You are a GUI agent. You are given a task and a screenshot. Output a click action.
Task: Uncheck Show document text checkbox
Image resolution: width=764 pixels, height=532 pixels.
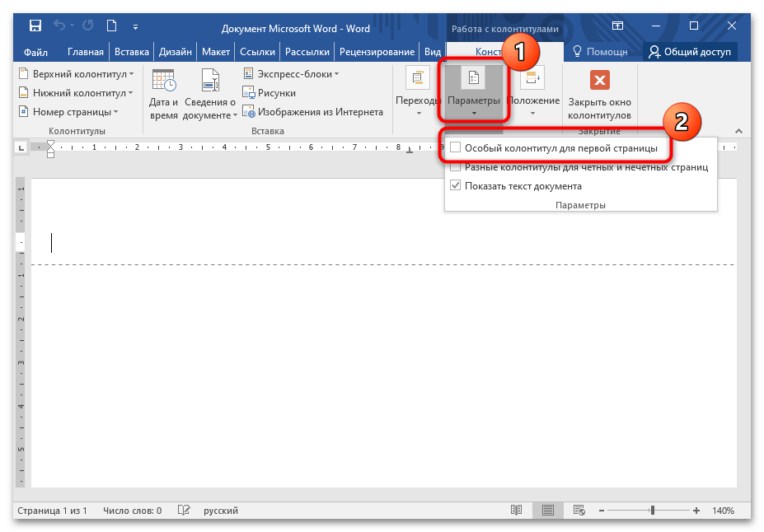coord(456,186)
